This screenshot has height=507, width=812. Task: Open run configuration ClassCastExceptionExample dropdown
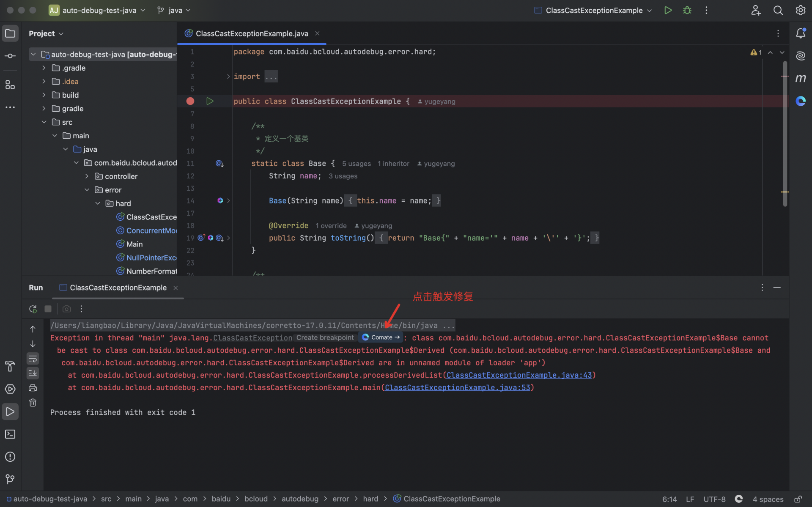click(593, 10)
